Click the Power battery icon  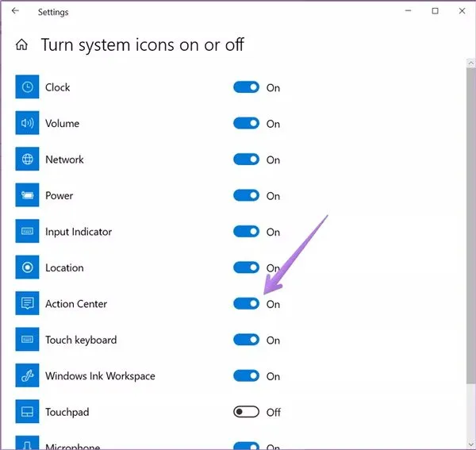pos(28,196)
